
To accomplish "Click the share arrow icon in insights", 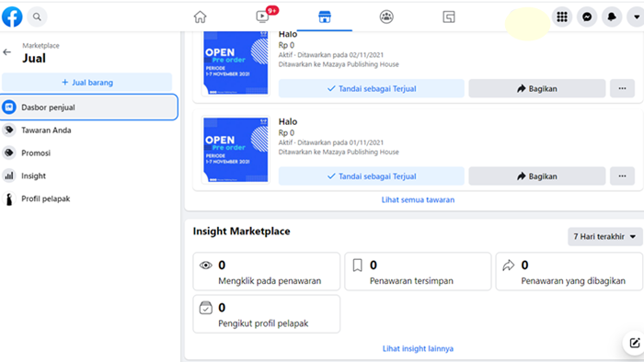I will [x=509, y=266].
